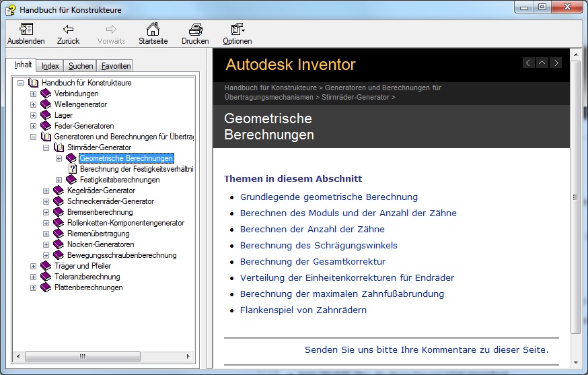Image resolution: width=588 pixels, height=375 pixels.
Task: Open Verteilung der Einheitenkorrekturen für Endräder
Action: tap(347, 277)
